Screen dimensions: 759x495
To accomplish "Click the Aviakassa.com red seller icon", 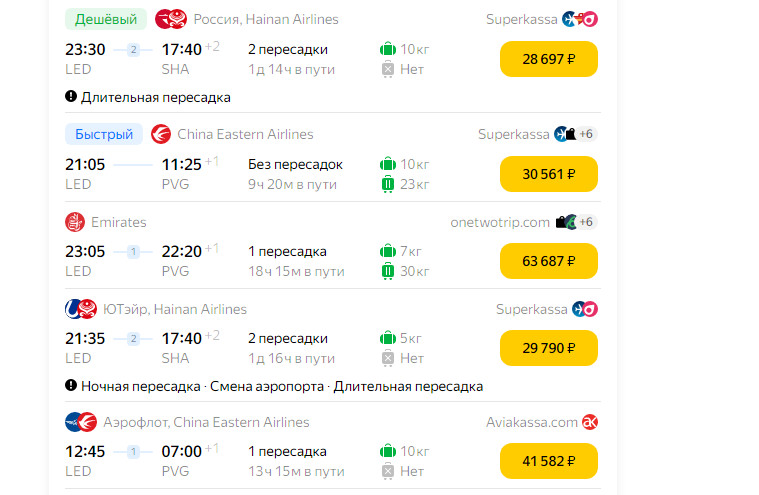I will tap(590, 422).
